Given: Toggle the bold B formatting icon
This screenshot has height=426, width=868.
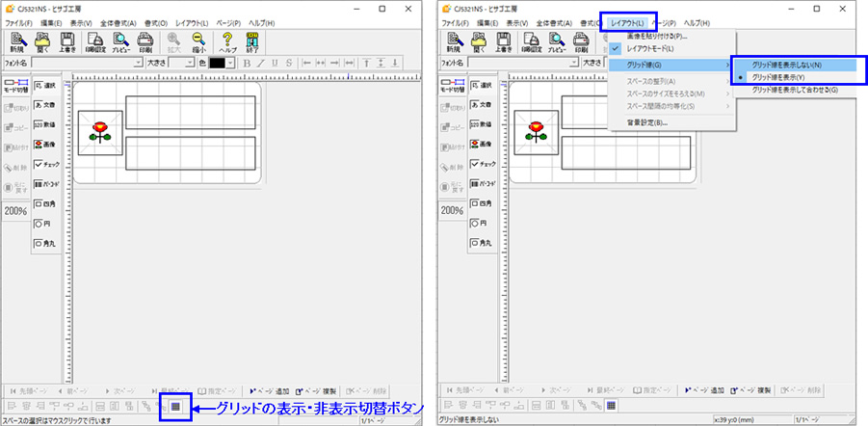Looking at the screenshot, I should tap(246, 63).
